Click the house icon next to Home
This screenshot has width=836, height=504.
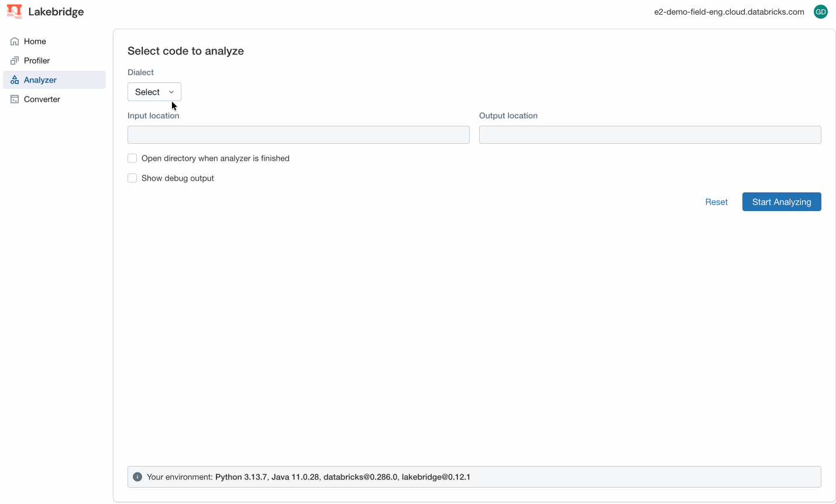click(x=15, y=41)
